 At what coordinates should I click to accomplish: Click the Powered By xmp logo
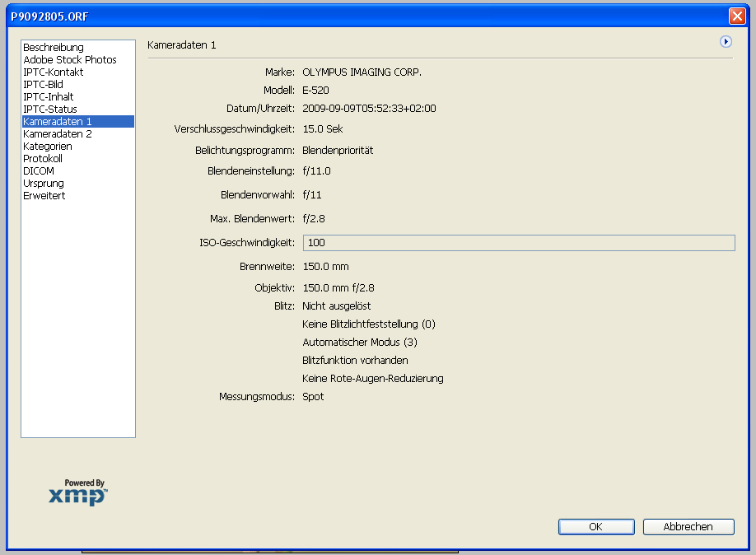coord(78,492)
